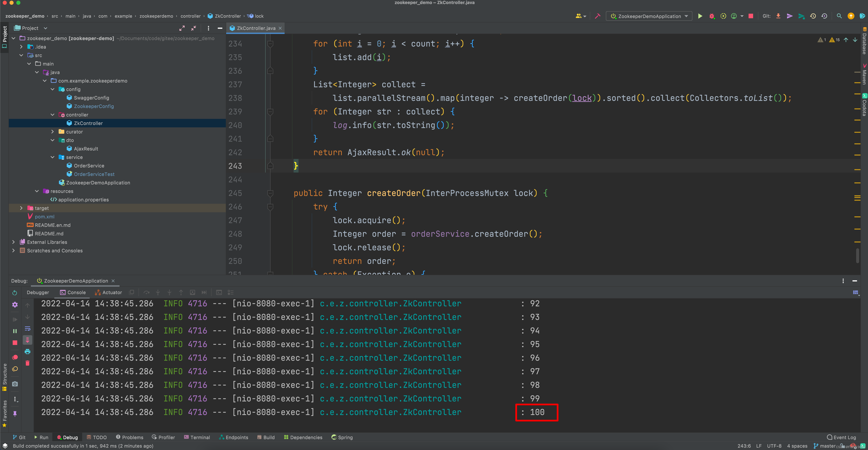
Task: Stop process in debug side toolbar
Action: point(15,343)
